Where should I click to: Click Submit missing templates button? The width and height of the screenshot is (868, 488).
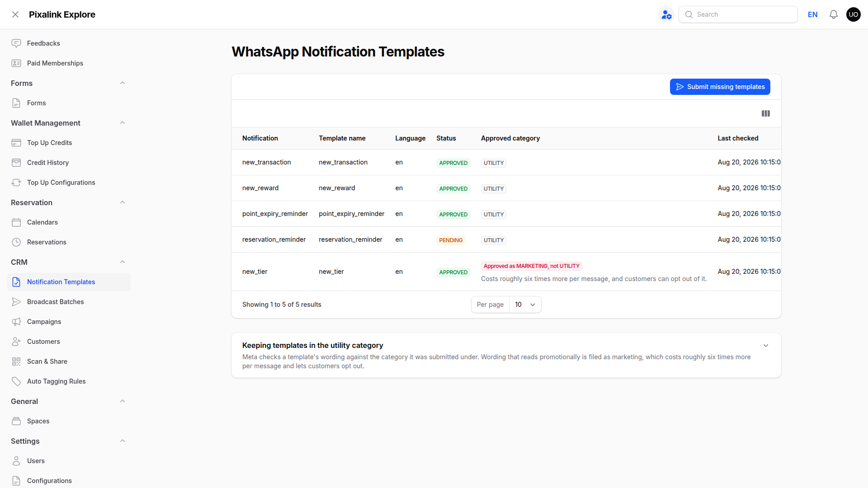point(720,87)
